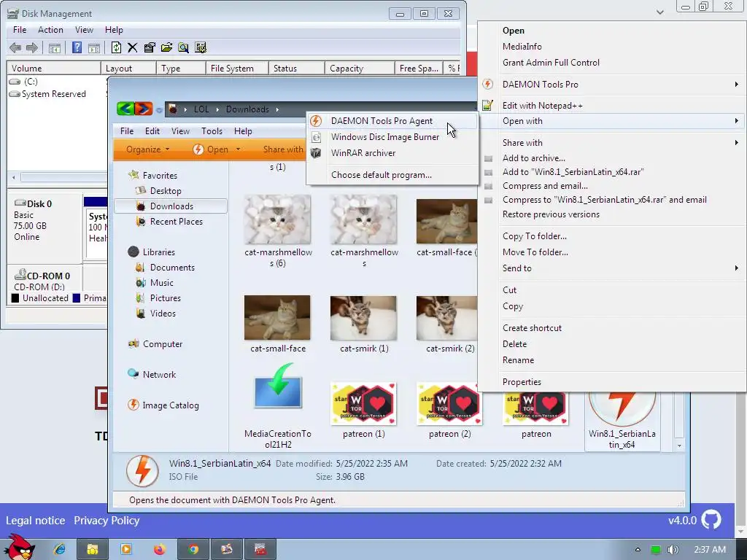The height and width of the screenshot is (560, 747).
Task: Click the Notepad++ icon in context menu
Action: [x=487, y=105]
